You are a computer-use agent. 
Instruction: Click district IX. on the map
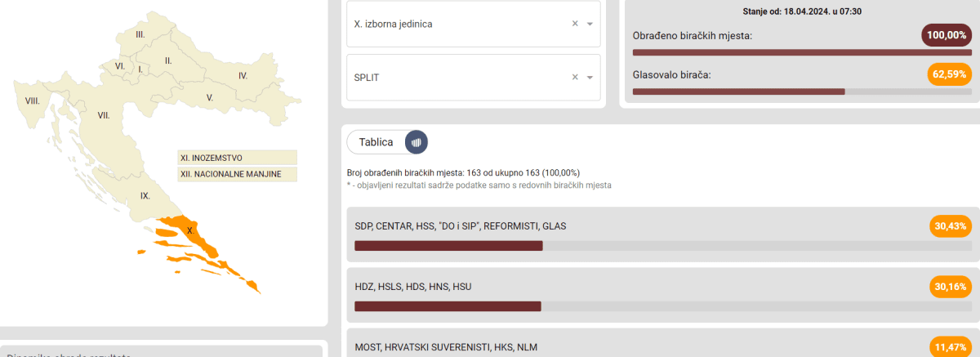145,195
